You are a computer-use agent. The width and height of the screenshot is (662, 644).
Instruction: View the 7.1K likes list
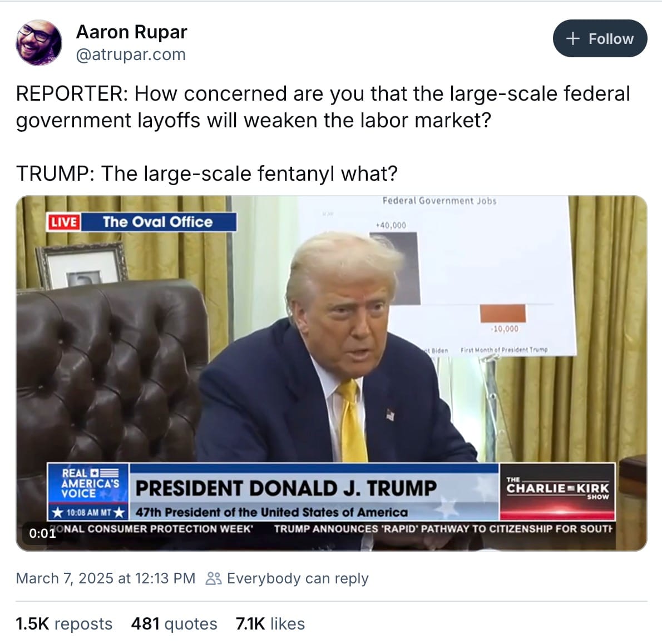click(270, 624)
